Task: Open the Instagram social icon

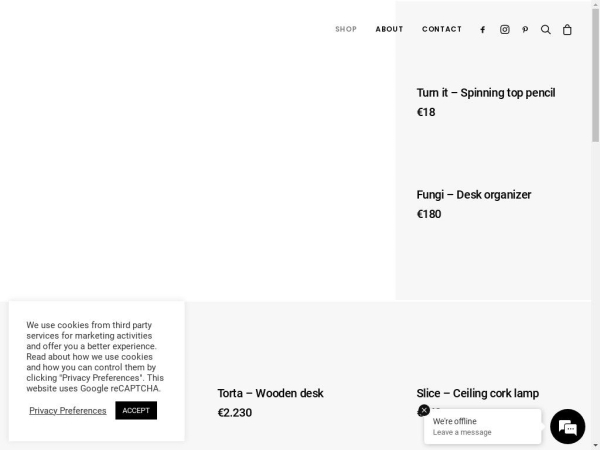Action: (x=505, y=29)
